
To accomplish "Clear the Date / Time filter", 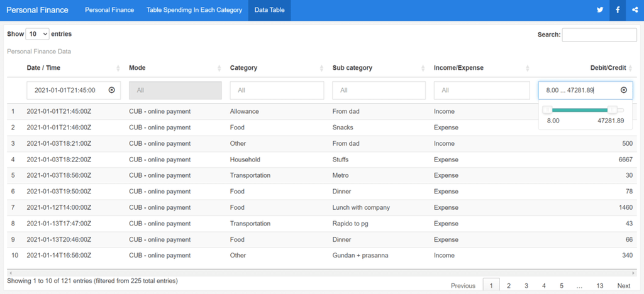I will click(x=112, y=90).
